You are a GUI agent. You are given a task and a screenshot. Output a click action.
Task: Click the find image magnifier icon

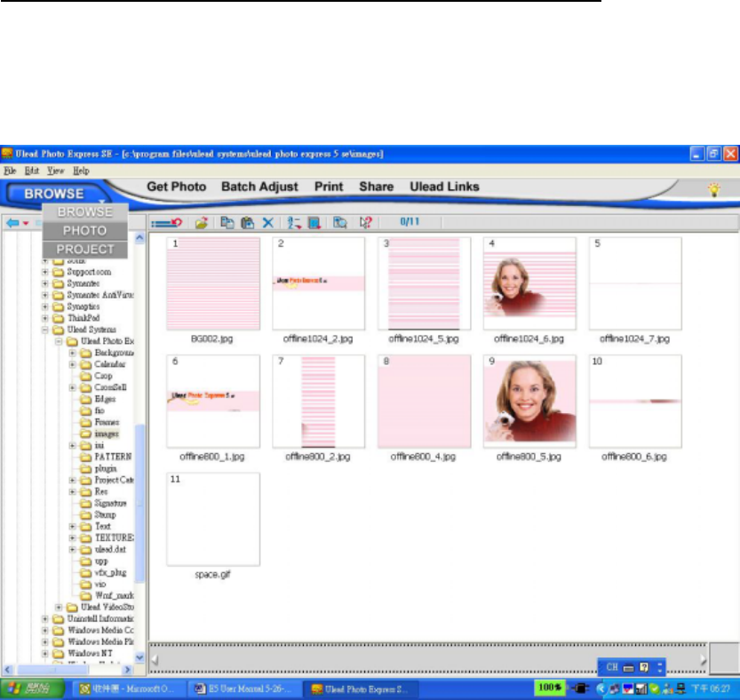[339, 222]
